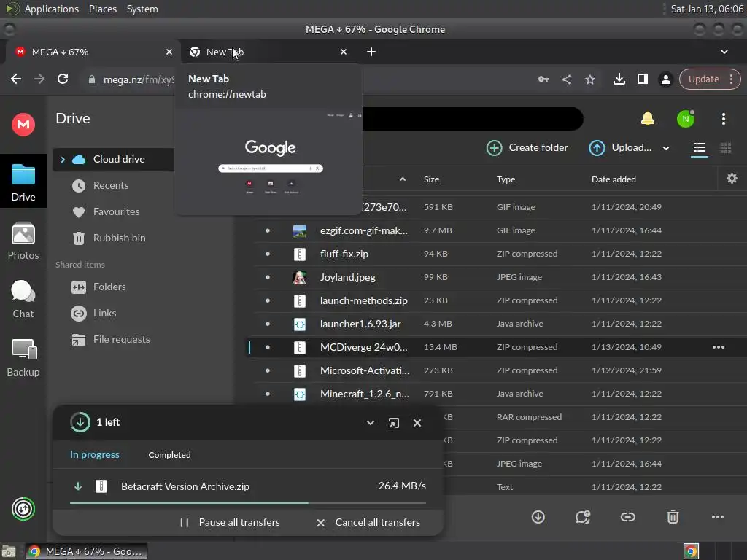Screen dimensions: 747x560
Task: Reload the MEGA page
Action: click(63, 79)
